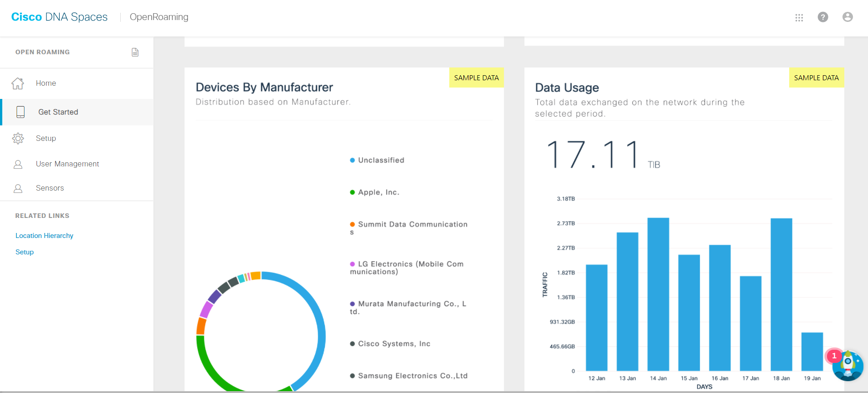
Task: Click the 465.66GB axis label
Action: [x=562, y=346]
